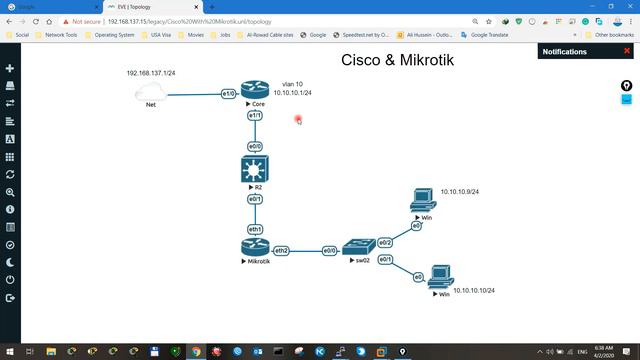Open the Speedtest.net bookmark

[361, 35]
